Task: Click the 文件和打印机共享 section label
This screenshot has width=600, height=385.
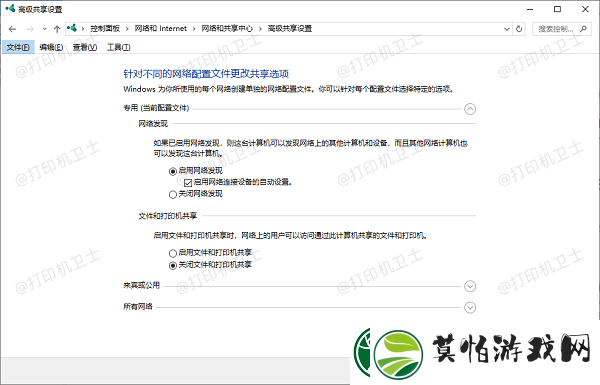Action: point(168,216)
